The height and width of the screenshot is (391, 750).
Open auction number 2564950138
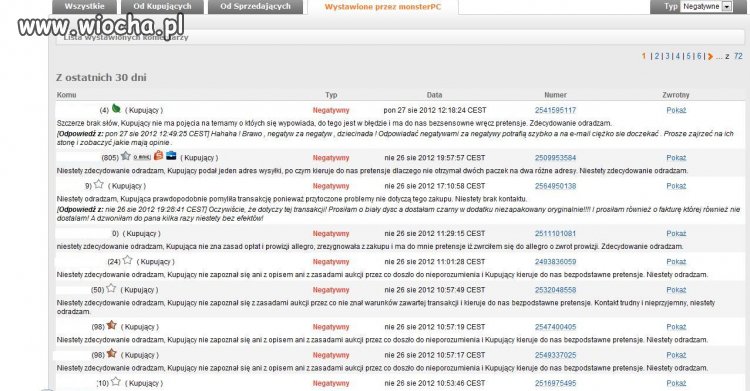pyautogui.click(x=555, y=186)
